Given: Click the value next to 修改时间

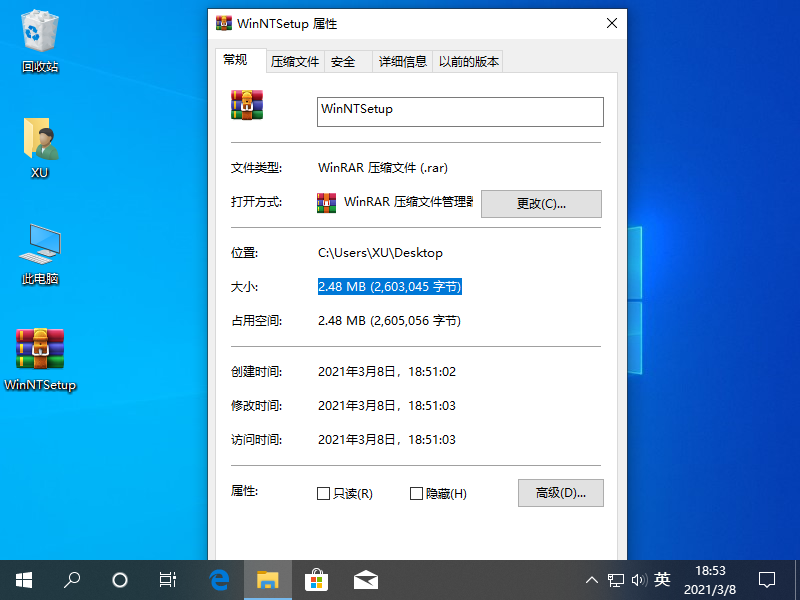Looking at the screenshot, I should tap(386, 406).
